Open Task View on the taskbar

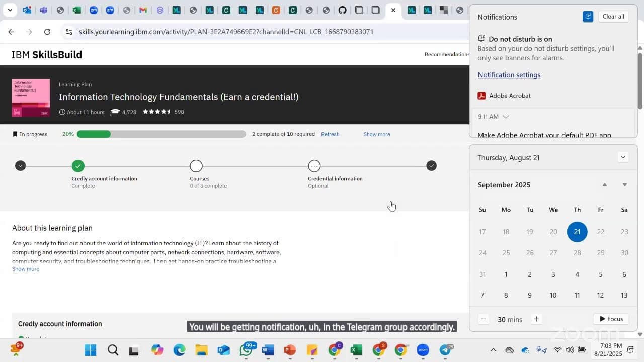click(x=134, y=350)
